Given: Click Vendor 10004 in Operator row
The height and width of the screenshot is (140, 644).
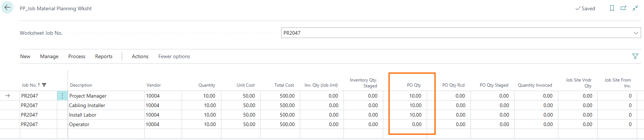Looking at the screenshot, I should coord(152,124).
